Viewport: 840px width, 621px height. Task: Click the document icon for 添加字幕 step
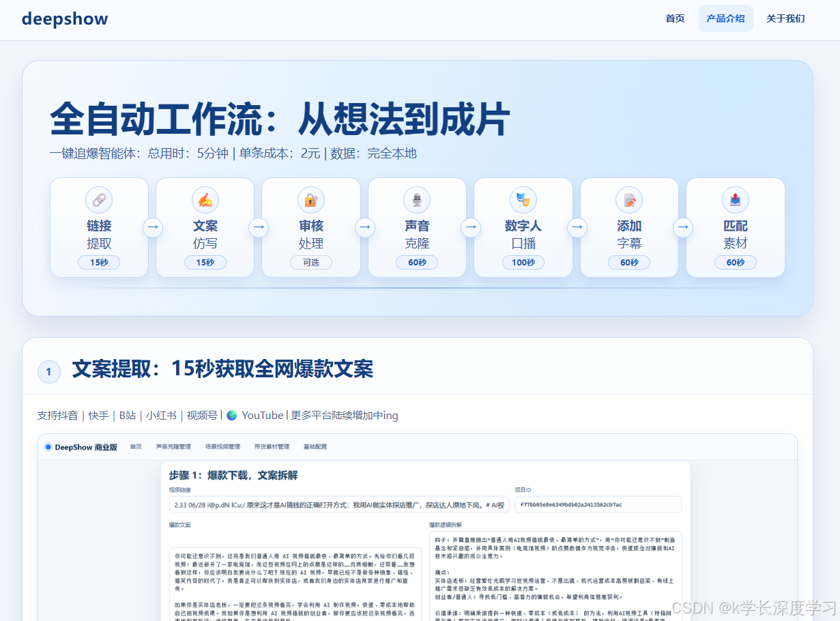[629, 199]
